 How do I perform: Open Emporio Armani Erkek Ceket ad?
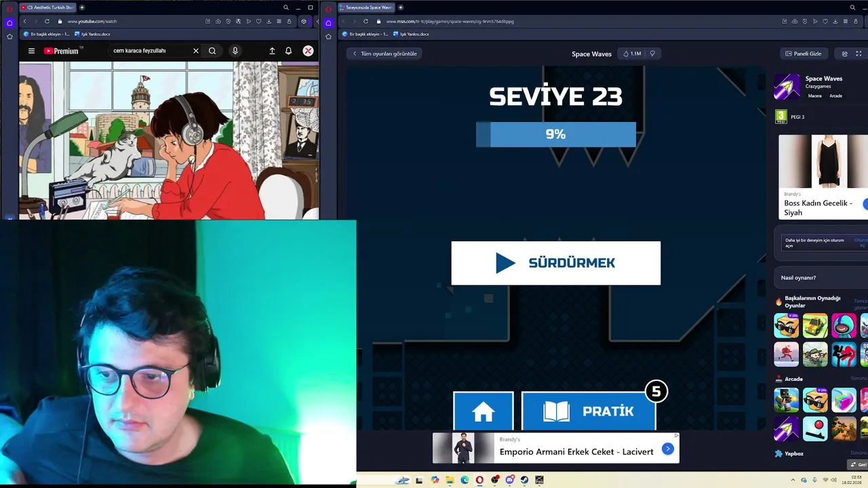click(x=556, y=448)
